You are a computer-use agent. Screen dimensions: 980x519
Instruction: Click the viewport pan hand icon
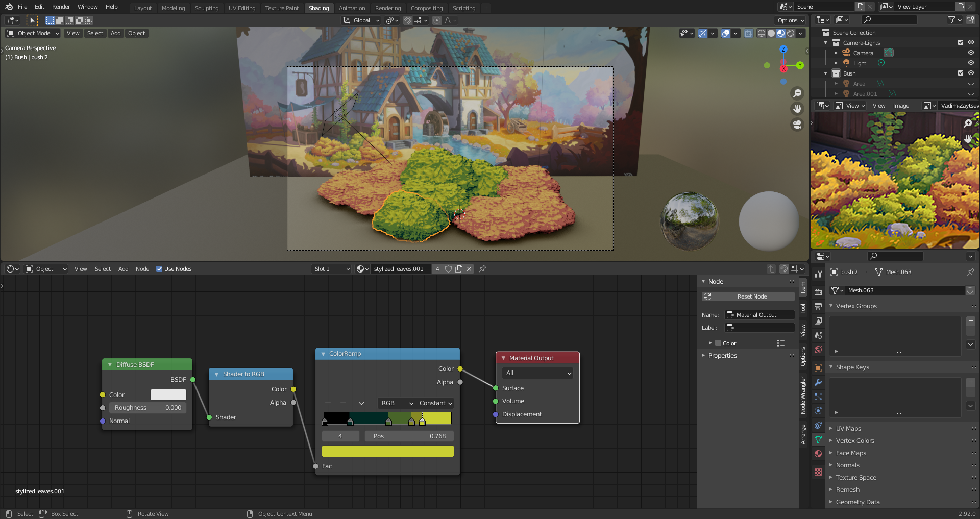click(797, 109)
